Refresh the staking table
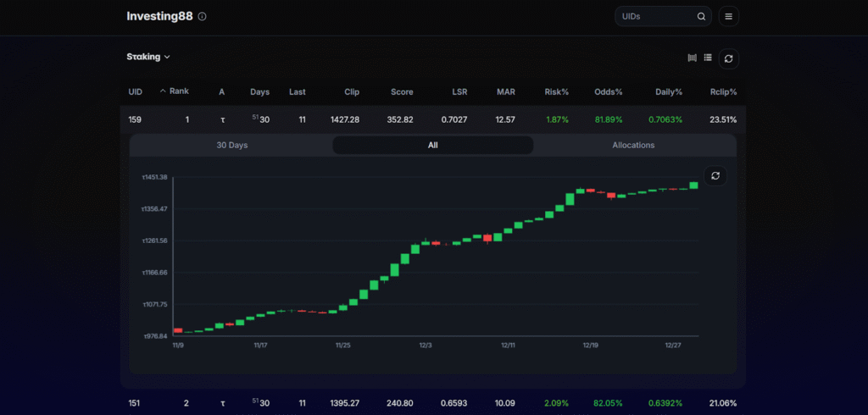The width and height of the screenshot is (868, 415). click(728, 58)
